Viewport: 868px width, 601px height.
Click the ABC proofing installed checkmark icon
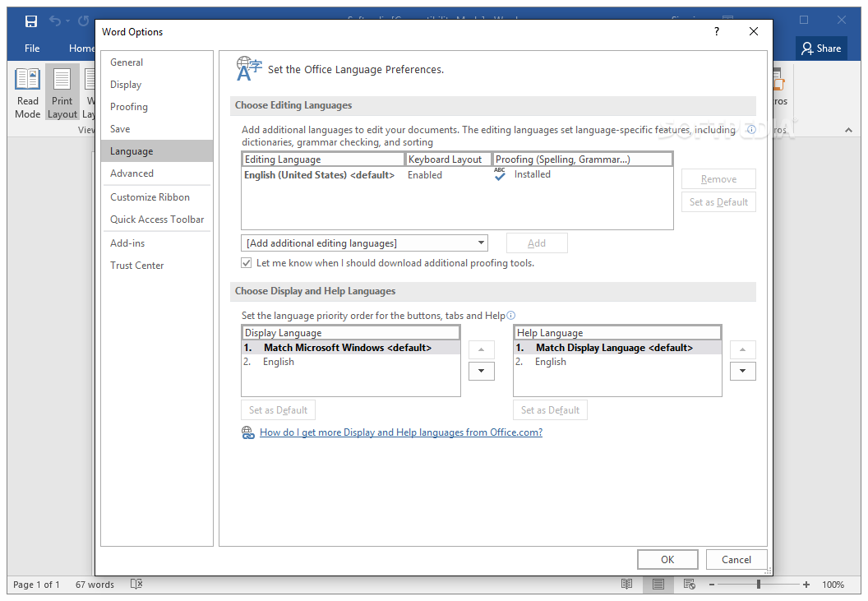pyautogui.click(x=500, y=174)
